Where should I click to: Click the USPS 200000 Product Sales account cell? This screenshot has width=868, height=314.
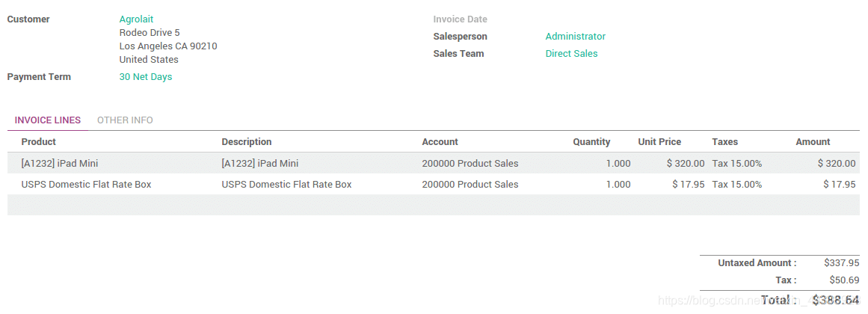(470, 185)
